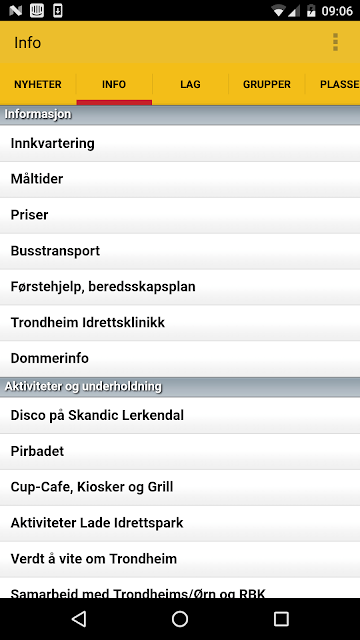The image size is (360, 640).
Task: Select the Pirbadet activity
Action: click(180, 451)
